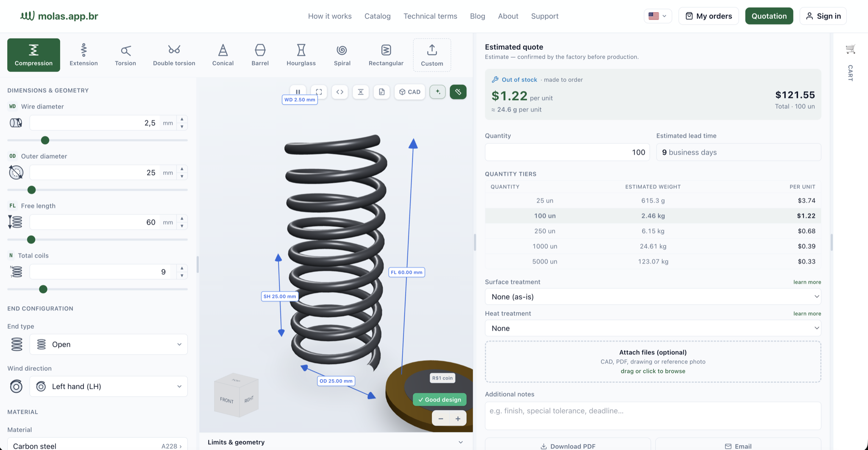Select the 1000 un quantity tier
868x450 pixels.
[653, 246]
